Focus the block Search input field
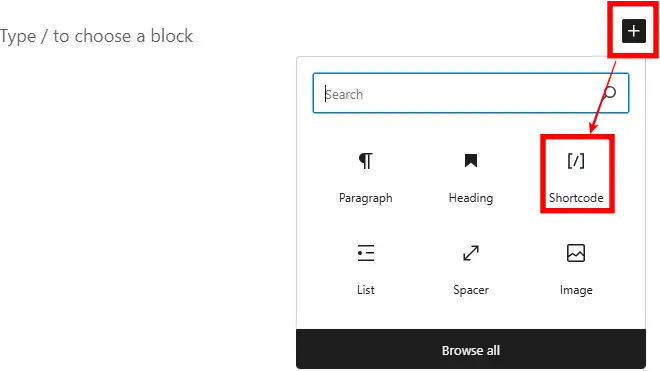The height and width of the screenshot is (371, 660). (471, 93)
